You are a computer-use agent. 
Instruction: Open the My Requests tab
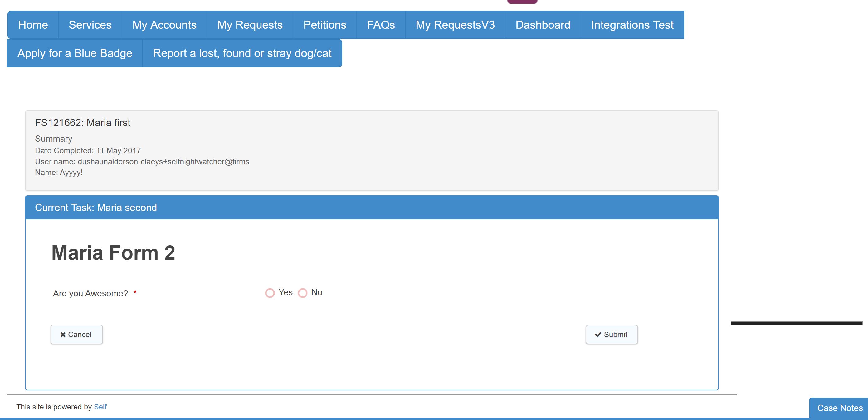coord(250,25)
